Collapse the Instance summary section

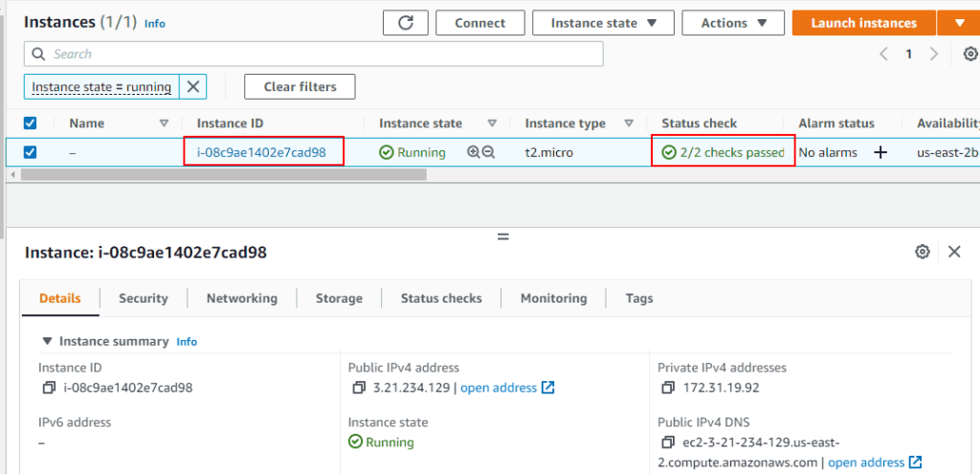tap(47, 341)
